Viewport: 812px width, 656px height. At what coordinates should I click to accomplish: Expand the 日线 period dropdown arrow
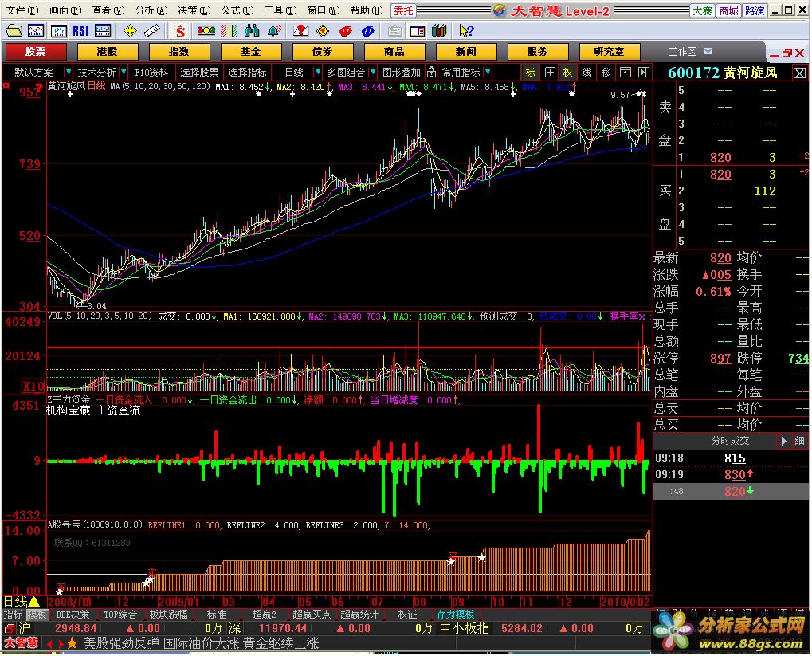coord(317,72)
